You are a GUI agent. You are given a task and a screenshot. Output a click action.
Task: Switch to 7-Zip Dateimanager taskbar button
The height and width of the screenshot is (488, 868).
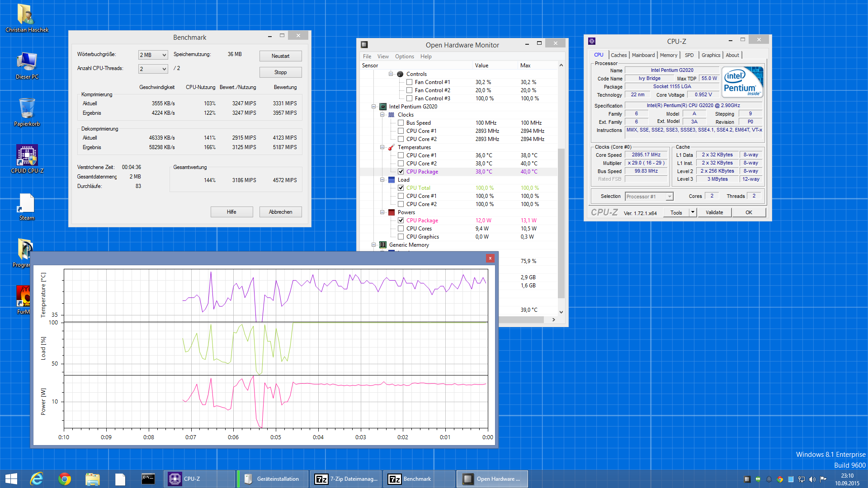pos(346,479)
